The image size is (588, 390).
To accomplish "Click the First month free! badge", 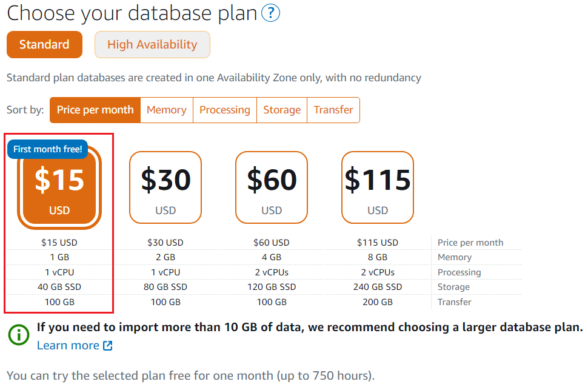I will coord(48,149).
